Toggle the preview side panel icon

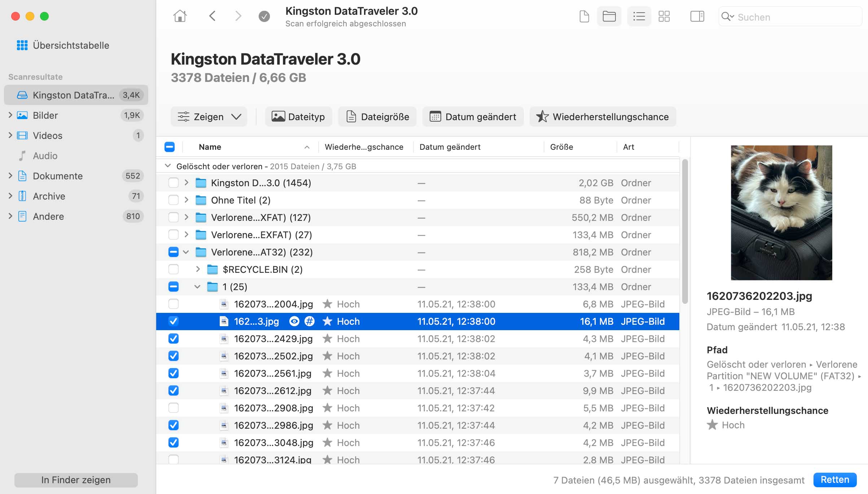[697, 16]
